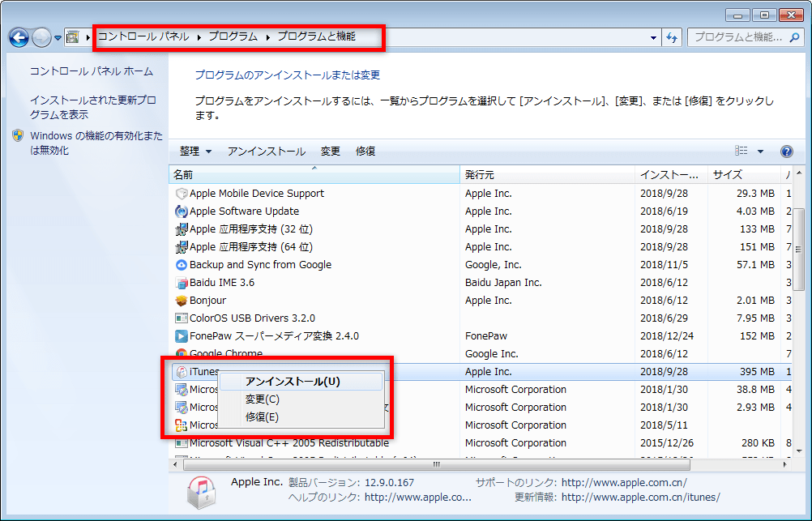Click Backup and Sync from Google icon
The width and height of the screenshot is (812, 521).
pyautogui.click(x=182, y=265)
